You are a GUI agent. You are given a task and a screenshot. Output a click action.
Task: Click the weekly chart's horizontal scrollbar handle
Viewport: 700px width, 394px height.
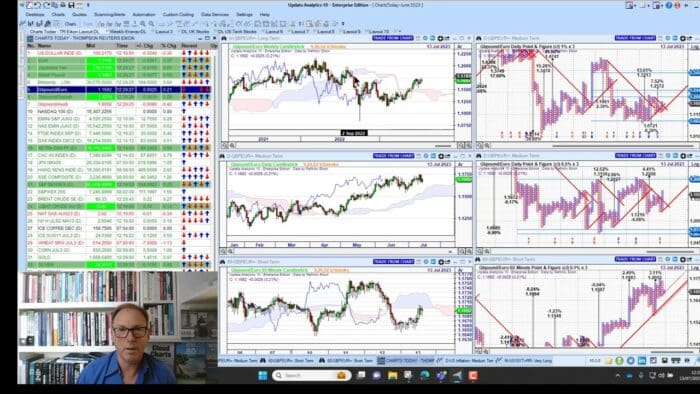pos(443,145)
